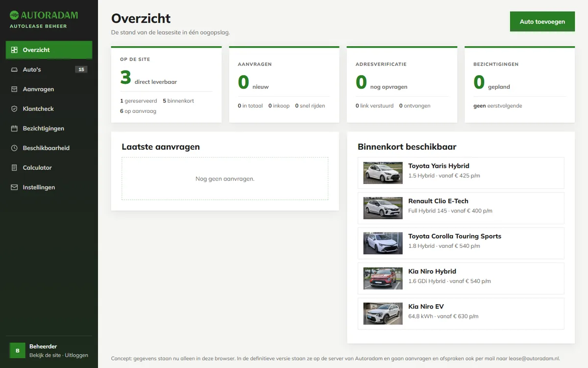Click the Kia Niro EV photo thumbnail

[x=383, y=314]
